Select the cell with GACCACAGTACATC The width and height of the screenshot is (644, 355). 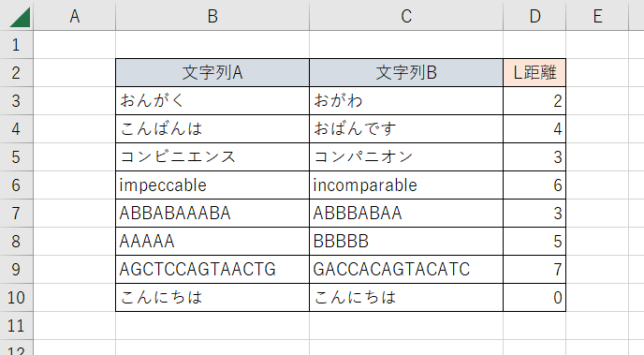[x=406, y=270]
